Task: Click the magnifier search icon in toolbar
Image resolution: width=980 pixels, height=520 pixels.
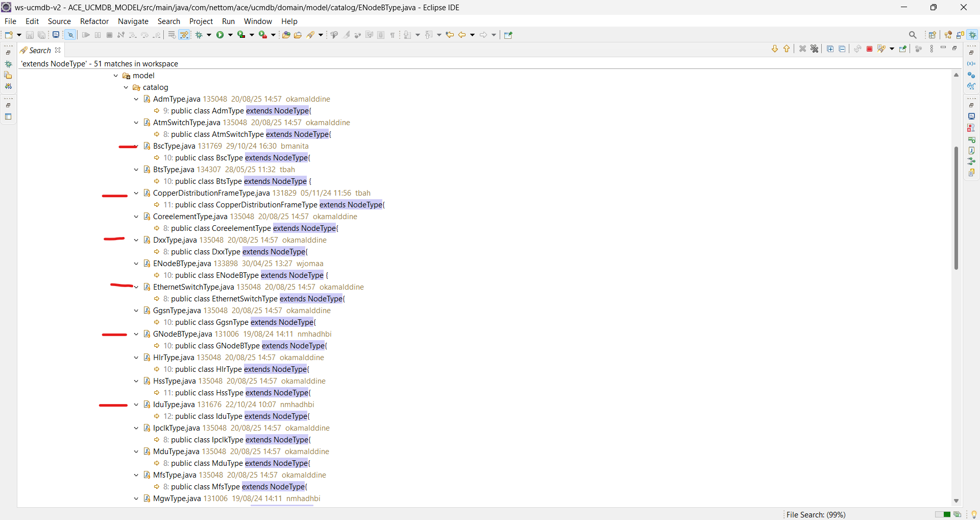Action: click(913, 35)
